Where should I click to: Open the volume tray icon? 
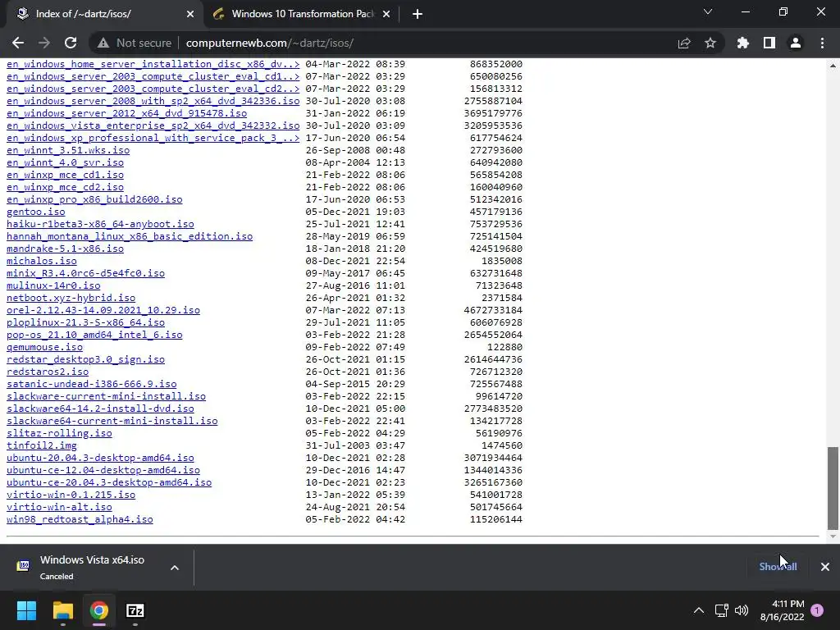pyautogui.click(x=742, y=610)
